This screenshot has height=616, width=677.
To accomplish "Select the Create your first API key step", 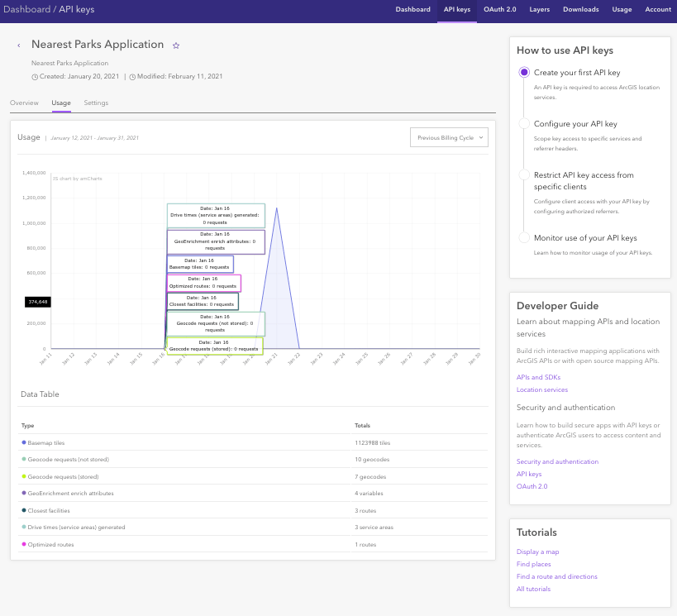I will click(524, 73).
